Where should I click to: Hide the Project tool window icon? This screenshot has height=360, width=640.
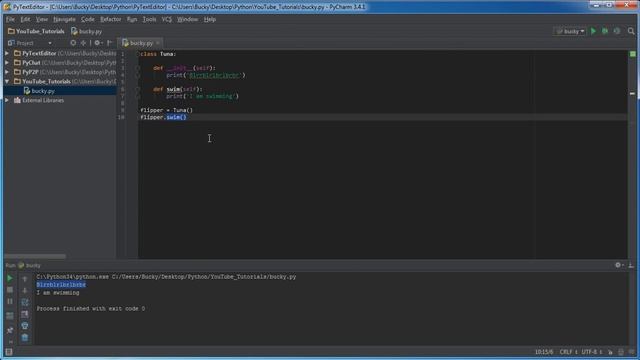(109, 42)
